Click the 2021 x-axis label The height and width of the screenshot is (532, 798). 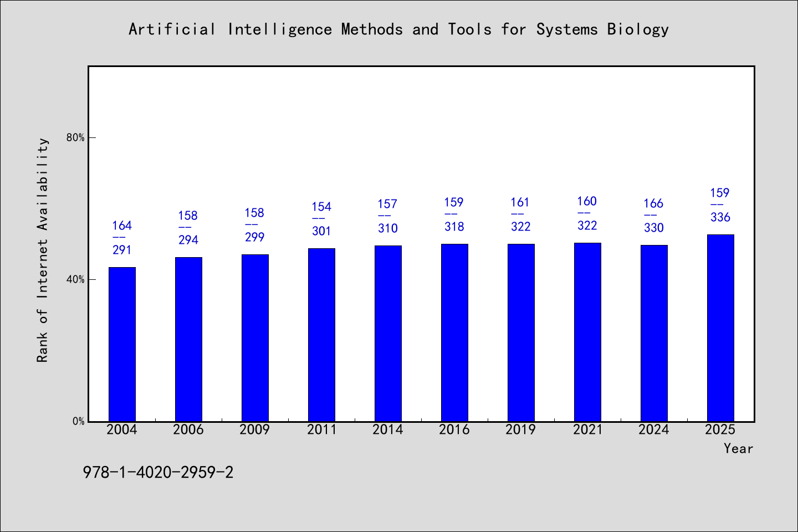[x=587, y=429]
